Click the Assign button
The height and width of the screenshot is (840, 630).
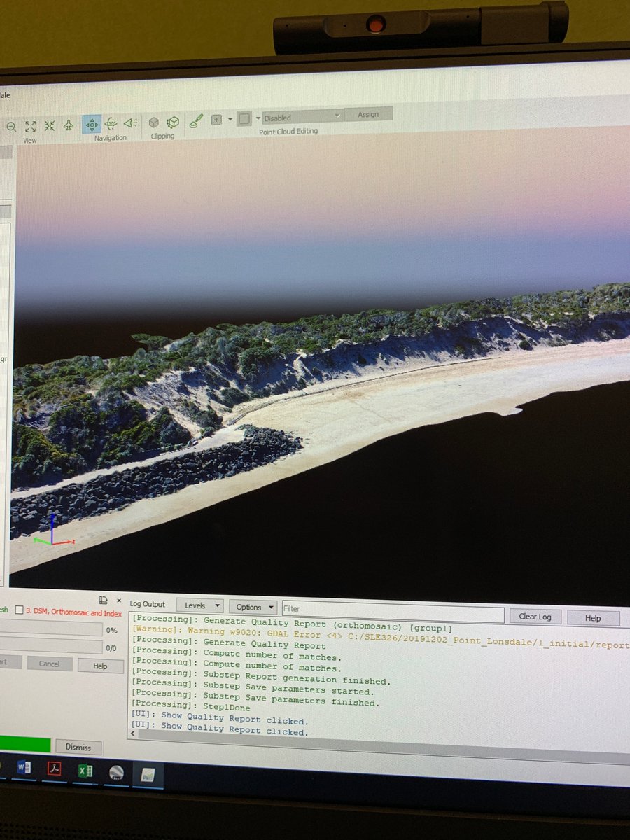pos(369,114)
